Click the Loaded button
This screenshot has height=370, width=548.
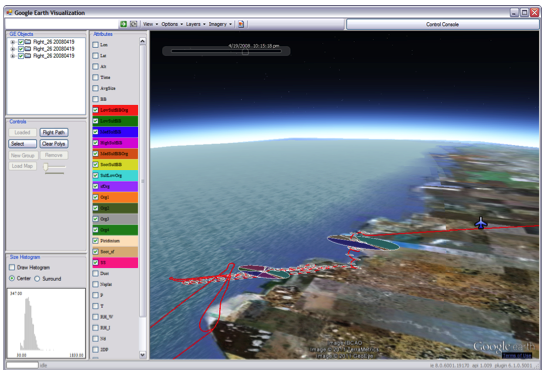[22, 132]
